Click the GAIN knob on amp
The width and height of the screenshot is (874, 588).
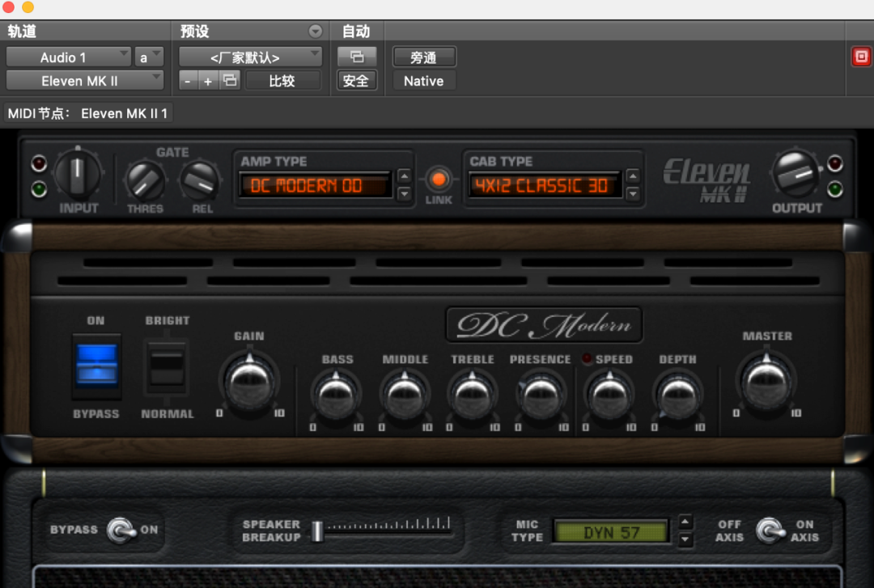pyautogui.click(x=248, y=382)
